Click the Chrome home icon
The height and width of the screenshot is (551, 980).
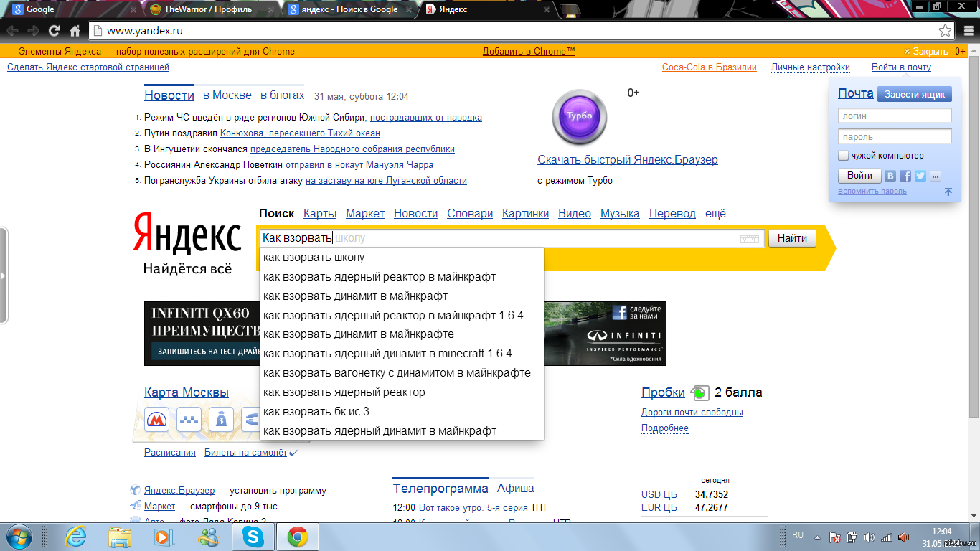pyautogui.click(x=75, y=31)
